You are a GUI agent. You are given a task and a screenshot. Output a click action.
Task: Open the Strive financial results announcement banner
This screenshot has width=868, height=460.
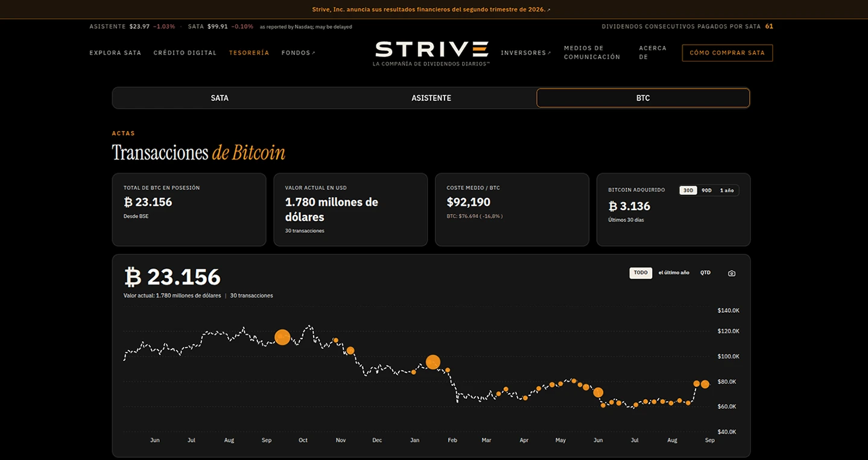tap(431, 10)
